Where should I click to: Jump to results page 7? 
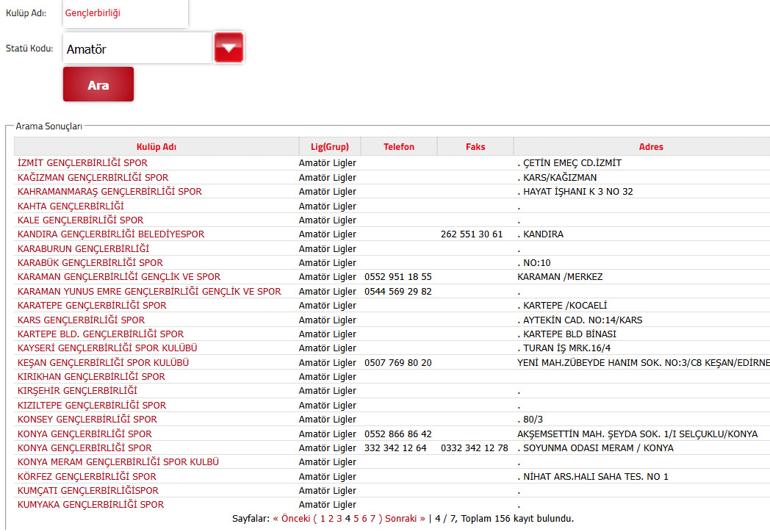pyautogui.click(x=373, y=519)
